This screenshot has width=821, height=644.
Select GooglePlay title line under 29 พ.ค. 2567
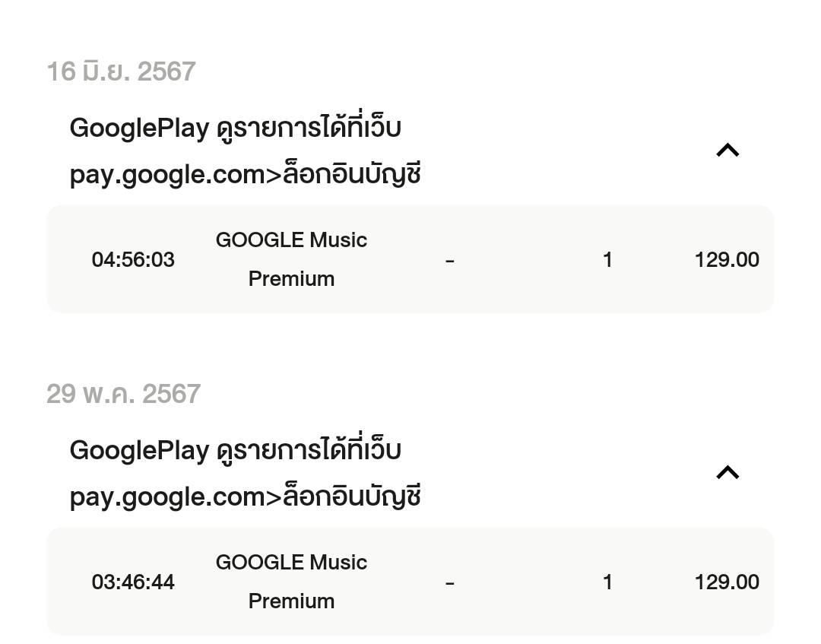pyautogui.click(x=235, y=450)
